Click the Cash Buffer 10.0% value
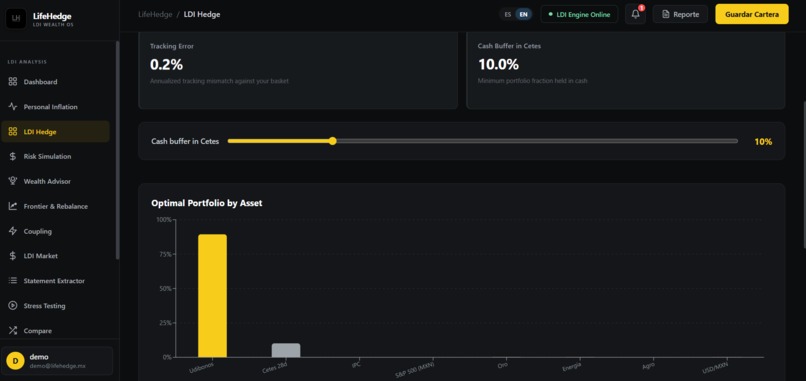The width and height of the screenshot is (806, 381). tap(498, 65)
